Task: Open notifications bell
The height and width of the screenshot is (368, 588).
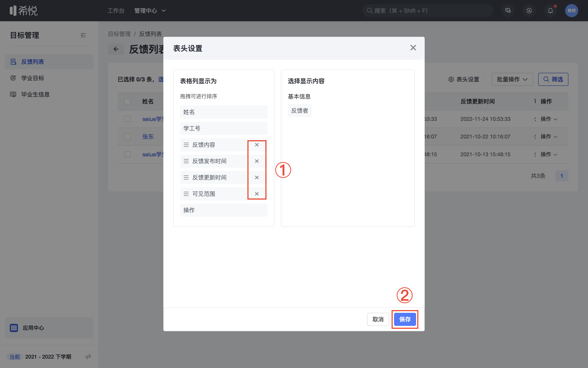Action: (550, 11)
